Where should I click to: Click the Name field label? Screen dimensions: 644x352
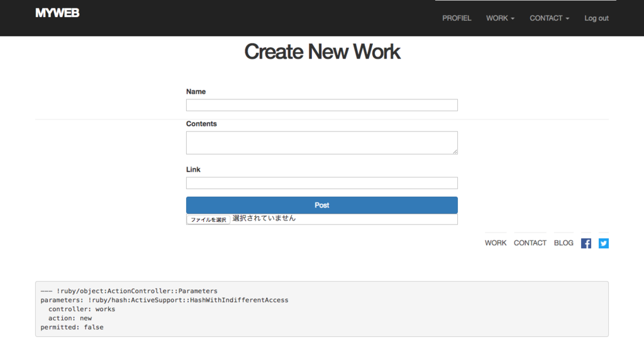[196, 92]
